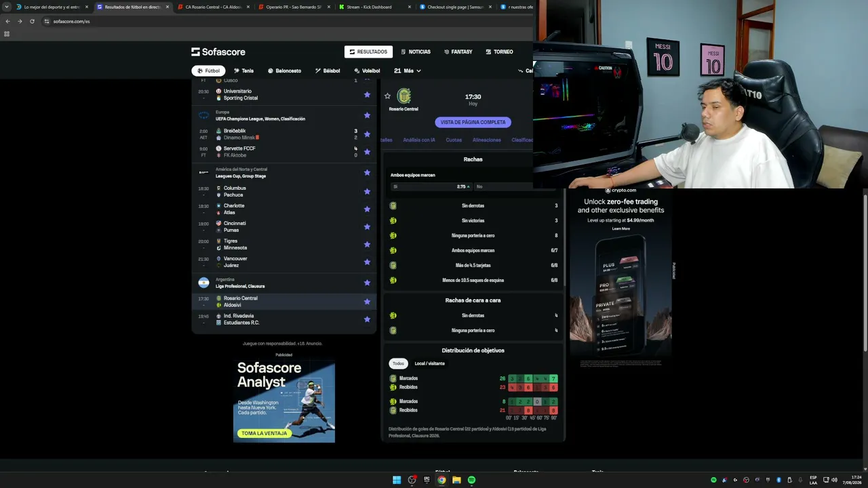Unfavorite the Leagues Cup, Group Stage competition
868x488 pixels.
(367, 173)
